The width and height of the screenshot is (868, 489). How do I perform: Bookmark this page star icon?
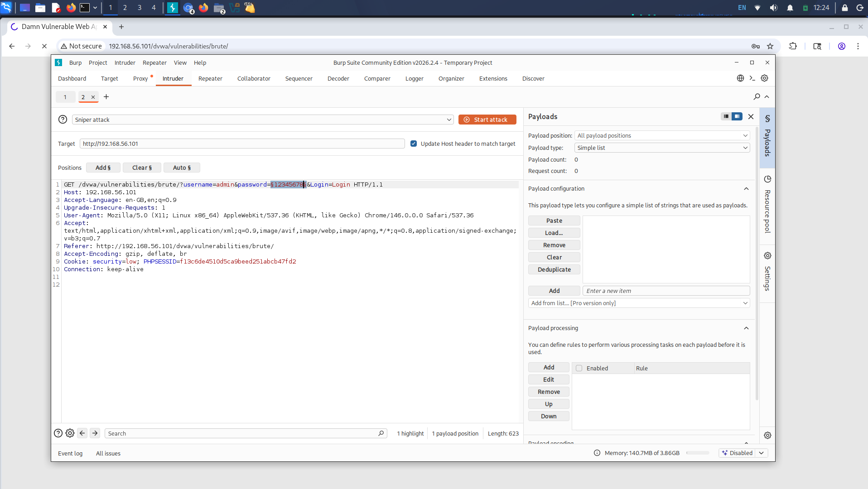tap(770, 46)
